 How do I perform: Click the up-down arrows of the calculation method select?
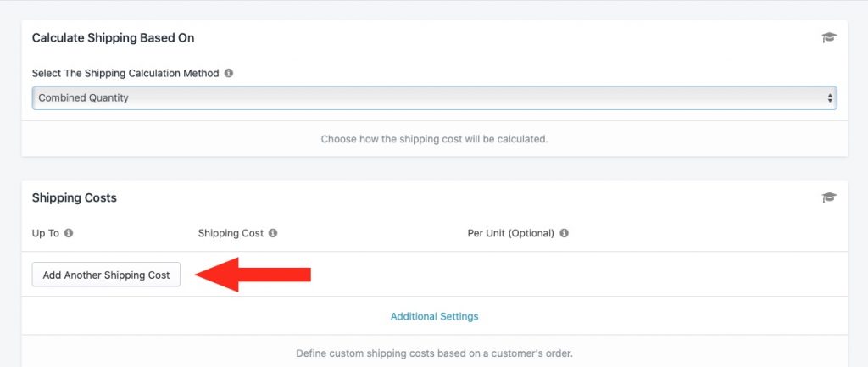pos(830,98)
